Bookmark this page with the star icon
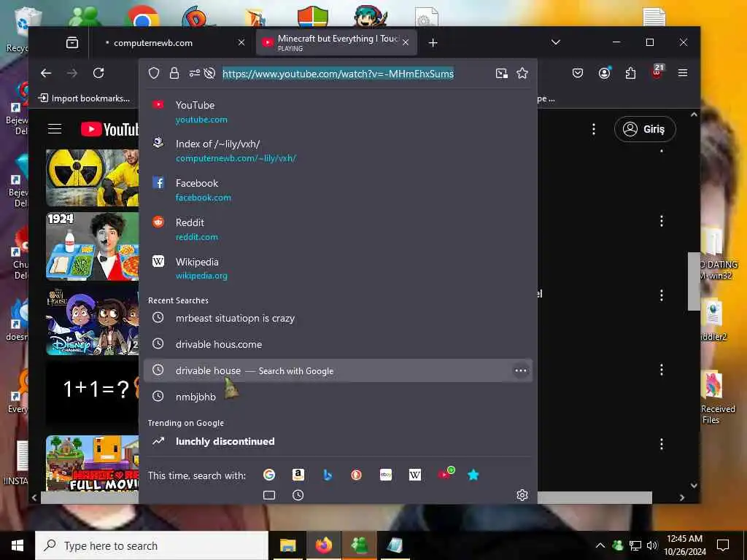This screenshot has height=560, width=747. click(522, 74)
